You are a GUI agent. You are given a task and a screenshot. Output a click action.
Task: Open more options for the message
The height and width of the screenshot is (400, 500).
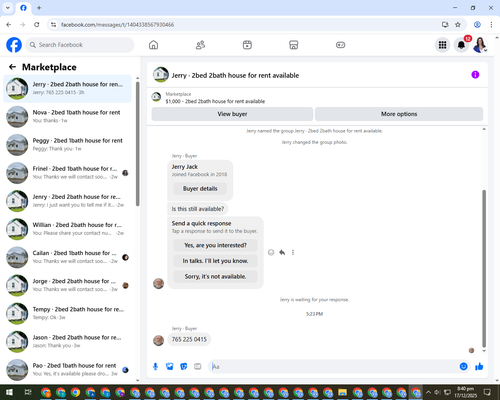[x=293, y=252]
